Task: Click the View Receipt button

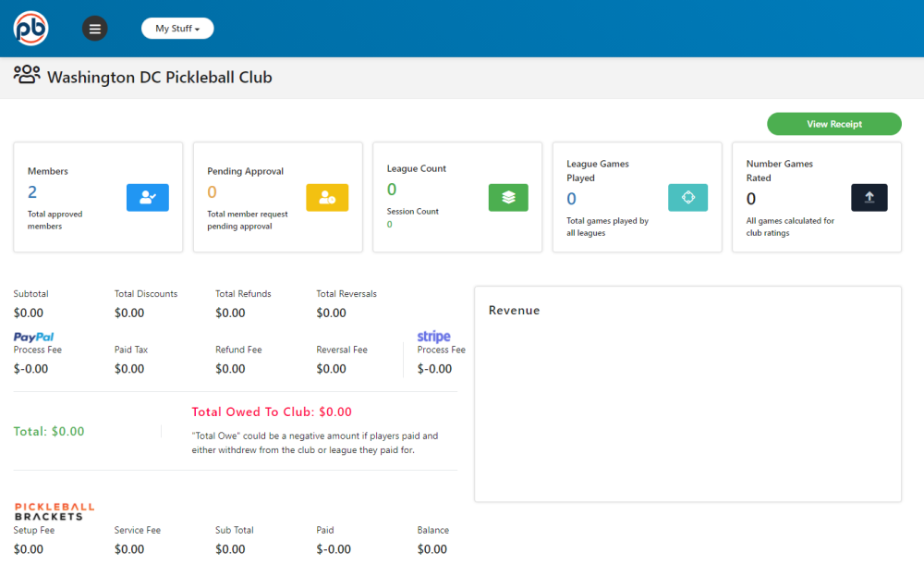Action: [x=833, y=124]
